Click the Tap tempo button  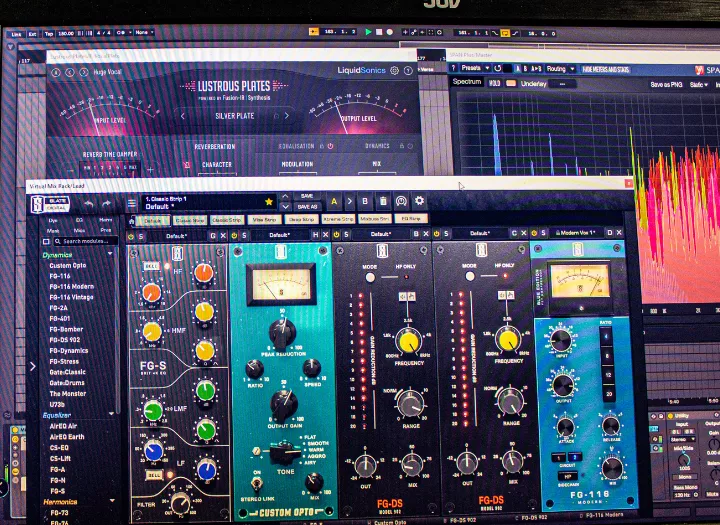coord(49,34)
